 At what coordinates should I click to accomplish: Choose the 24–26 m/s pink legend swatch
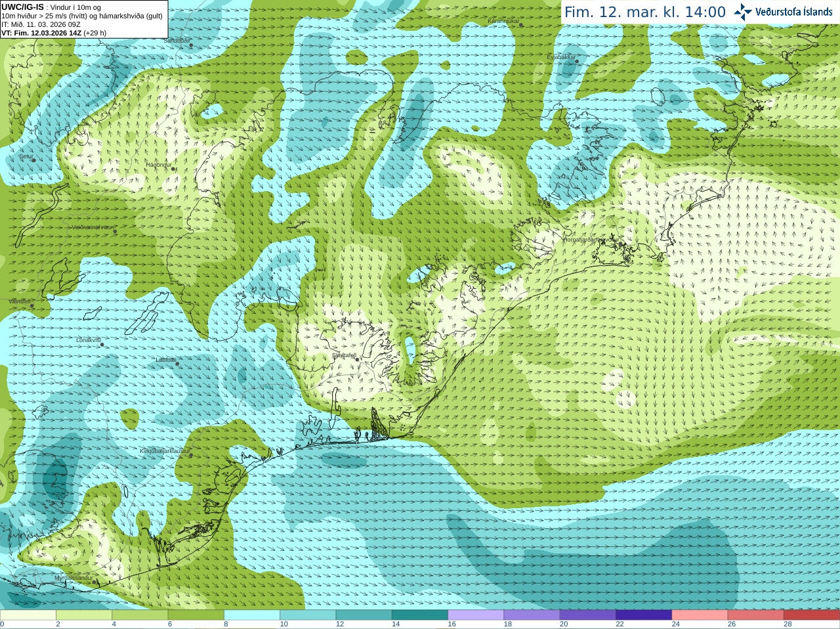700,615
